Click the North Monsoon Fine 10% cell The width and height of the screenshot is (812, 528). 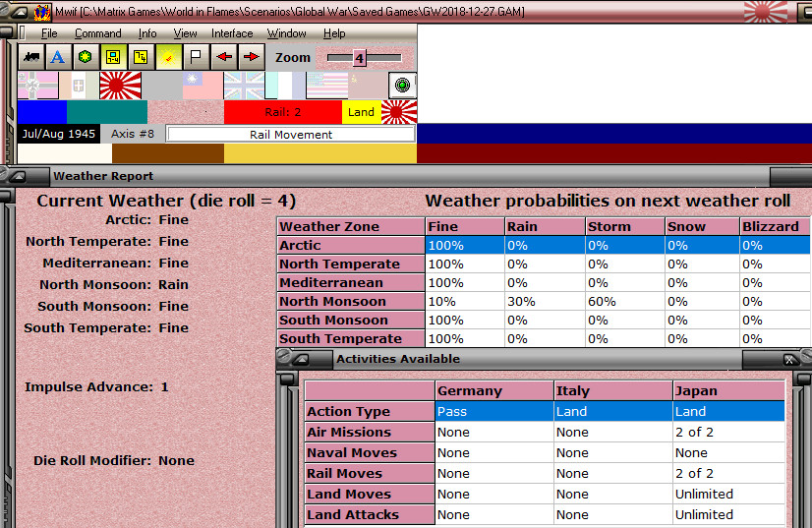point(465,302)
